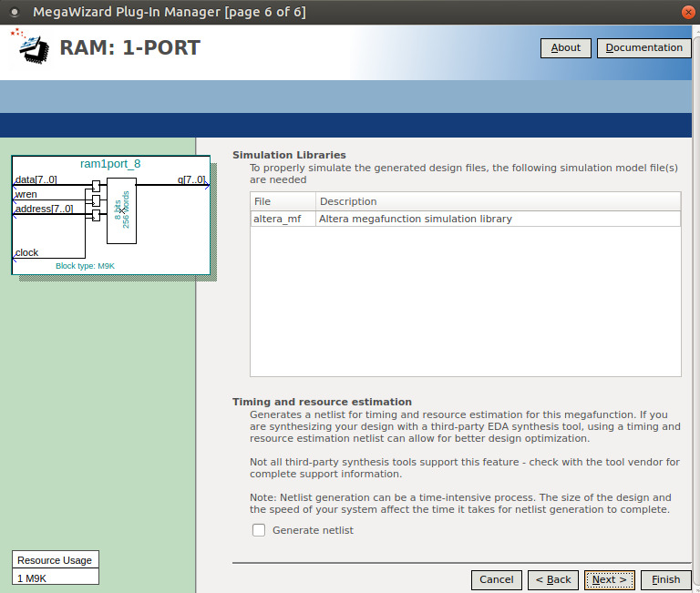Viewport: 700px width, 593px height.
Task: Click the wren port label
Action: [x=26, y=194]
